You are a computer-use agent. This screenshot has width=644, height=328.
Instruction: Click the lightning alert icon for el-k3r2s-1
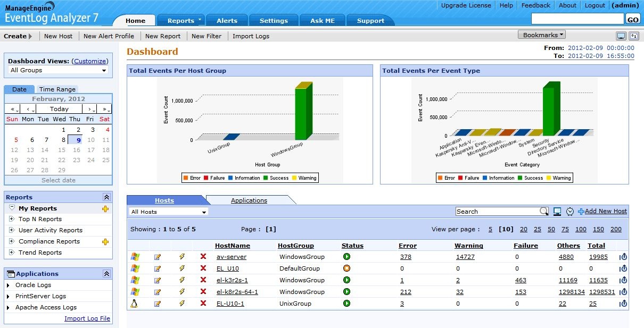(x=181, y=280)
